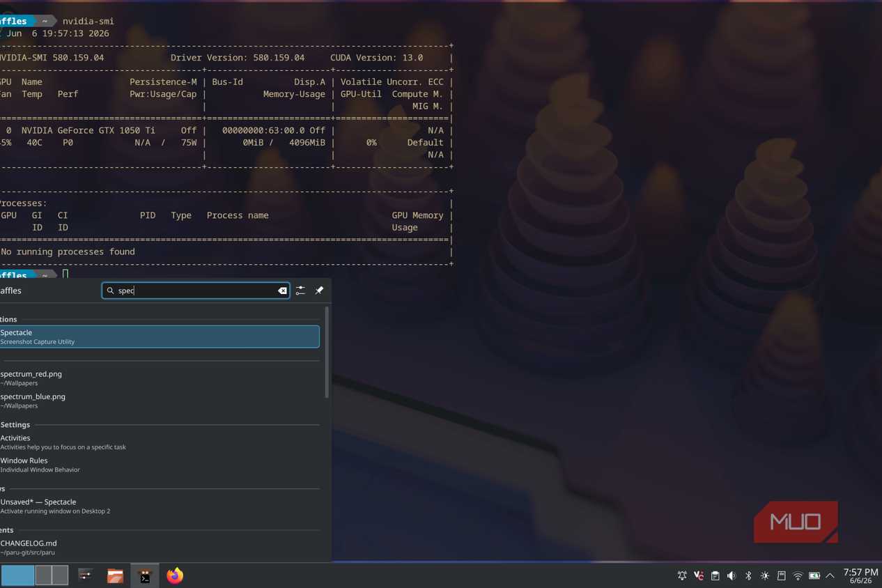Click the '75W' power cap value
The image size is (882, 588).
(x=189, y=142)
